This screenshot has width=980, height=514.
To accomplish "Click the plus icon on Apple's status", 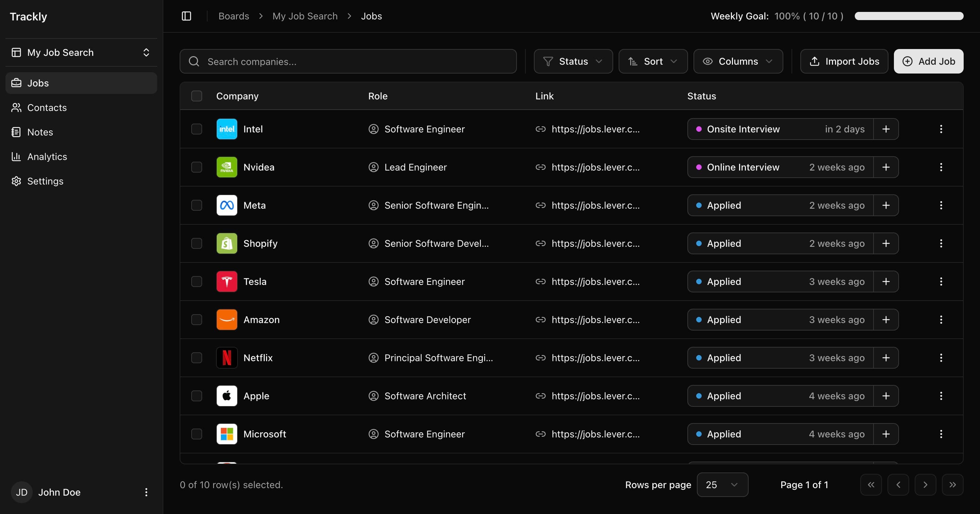I will tap(886, 396).
